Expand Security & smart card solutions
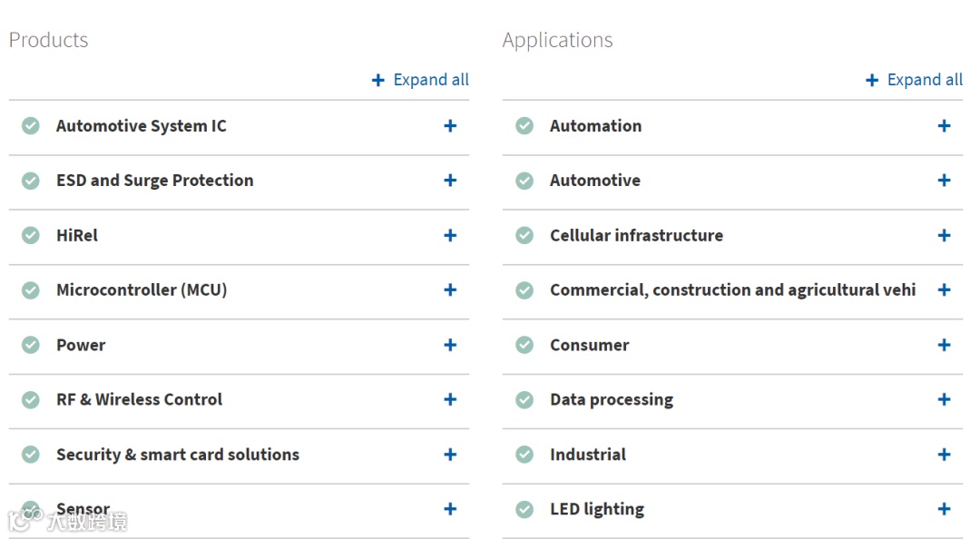Screen dimensions: 980x539 [450, 455]
